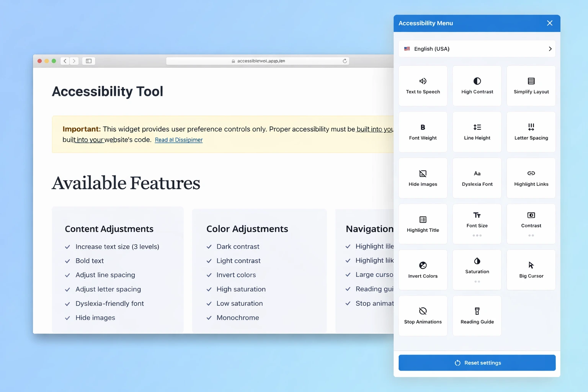
Task: Click 'Dyslexia-friendly font' list item
Action: pos(109,303)
